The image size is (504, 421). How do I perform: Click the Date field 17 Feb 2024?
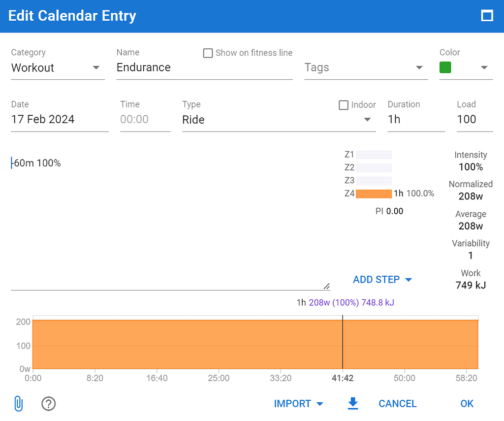[x=60, y=119]
